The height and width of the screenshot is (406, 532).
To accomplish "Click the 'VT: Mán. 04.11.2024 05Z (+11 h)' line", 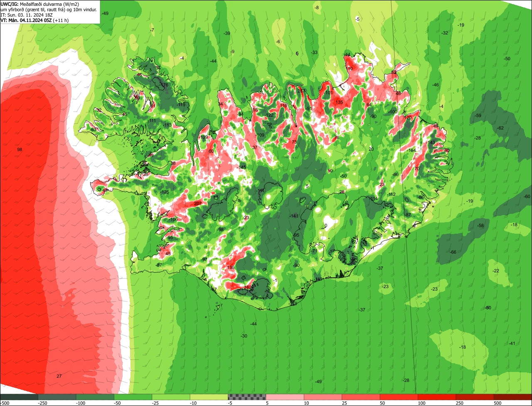I will tap(34, 20).
